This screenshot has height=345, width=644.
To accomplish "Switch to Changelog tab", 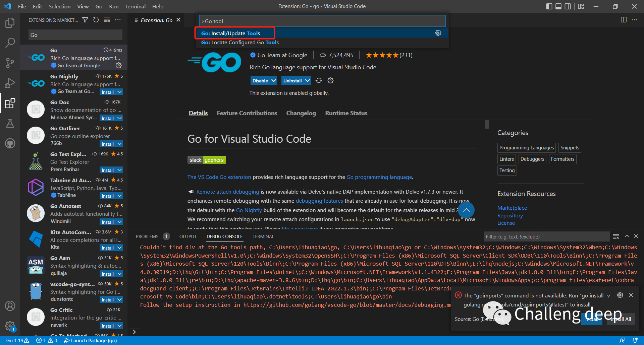I will tap(301, 113).
